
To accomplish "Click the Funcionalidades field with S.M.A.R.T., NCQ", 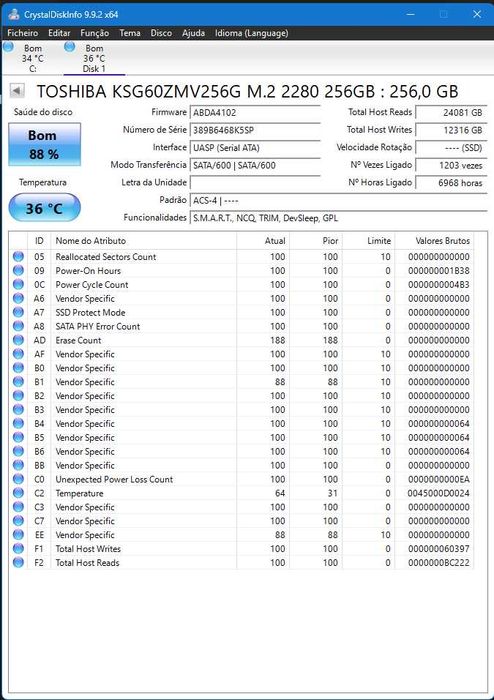I will [x=339, y=218].
